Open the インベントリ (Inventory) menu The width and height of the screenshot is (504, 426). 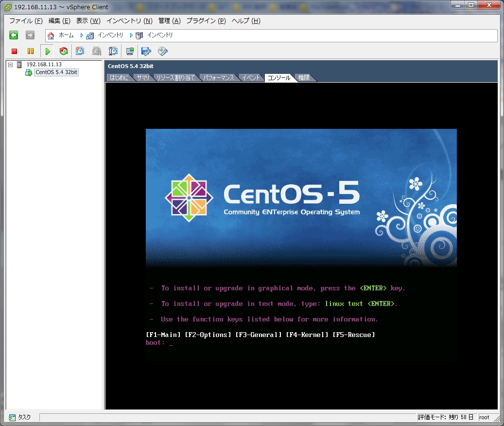tap(130, 21)
